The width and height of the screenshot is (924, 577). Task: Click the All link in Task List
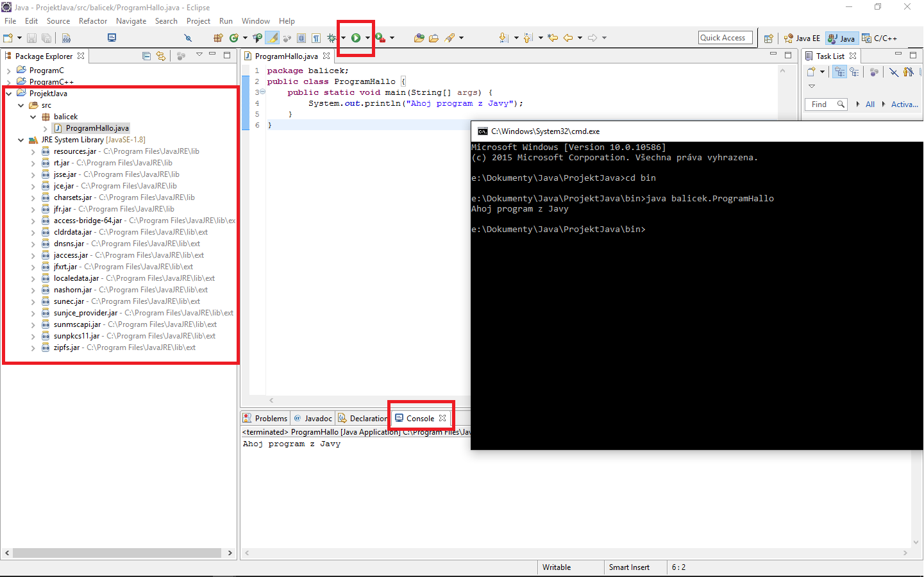tap(870, 104)
